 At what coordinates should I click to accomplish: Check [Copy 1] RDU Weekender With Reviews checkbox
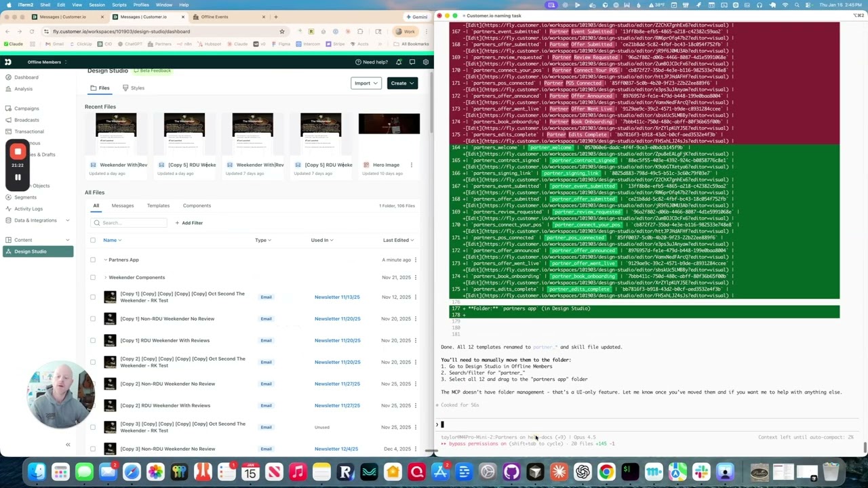tap(93, 340)
